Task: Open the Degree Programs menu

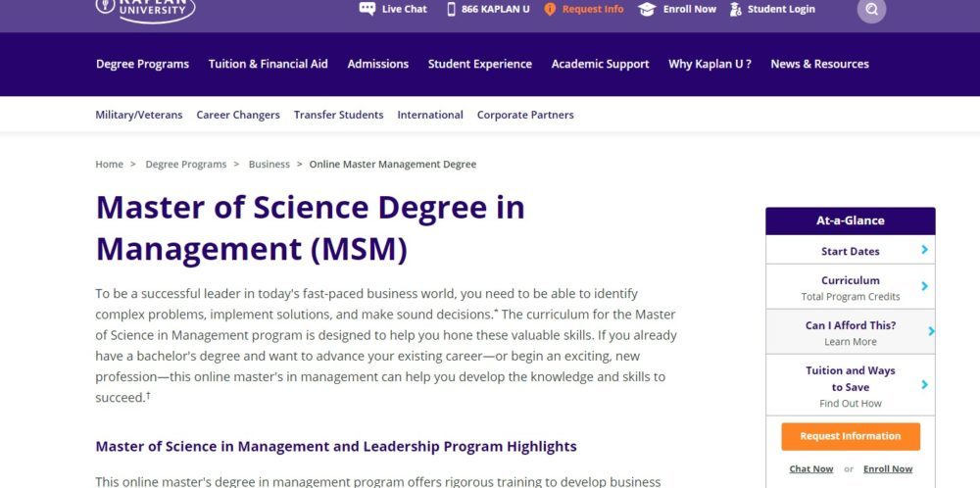Action: point(142,64)
